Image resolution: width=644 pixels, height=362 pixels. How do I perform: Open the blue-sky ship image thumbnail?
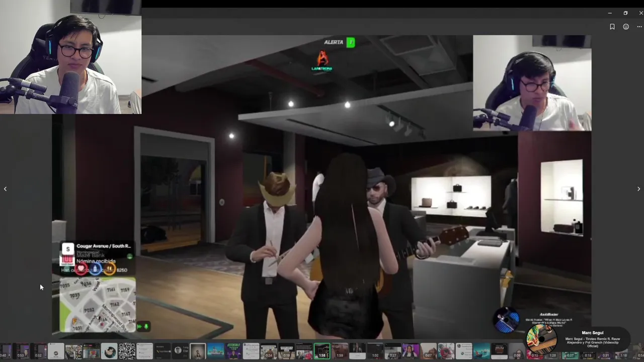[x=215, y=351]
